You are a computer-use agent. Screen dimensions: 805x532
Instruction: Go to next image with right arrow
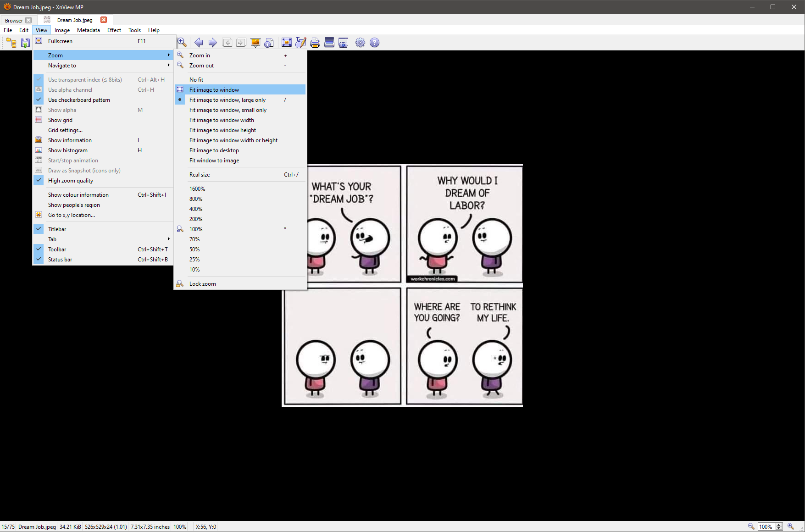pyautogui.click(x=212, y=43)
